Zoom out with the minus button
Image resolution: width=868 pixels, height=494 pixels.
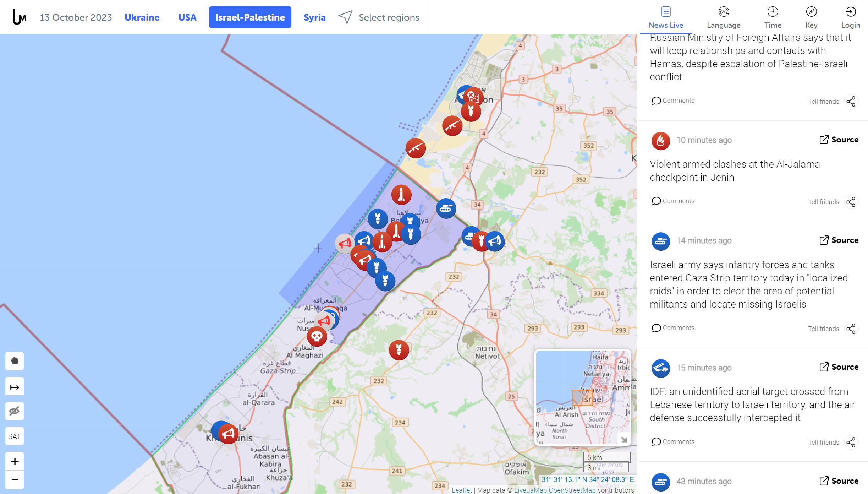(x=15, y=480)
